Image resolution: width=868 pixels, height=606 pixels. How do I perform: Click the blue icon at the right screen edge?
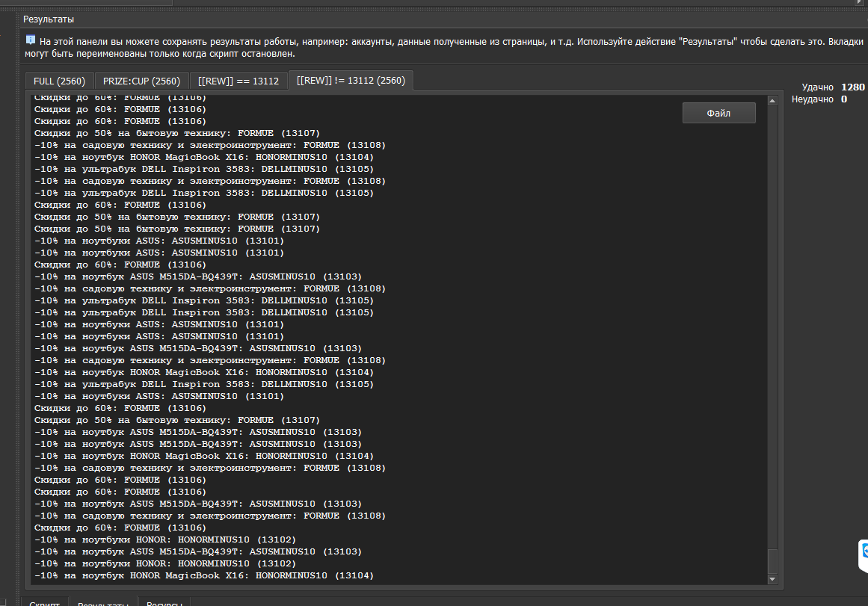tap(864, 555)
